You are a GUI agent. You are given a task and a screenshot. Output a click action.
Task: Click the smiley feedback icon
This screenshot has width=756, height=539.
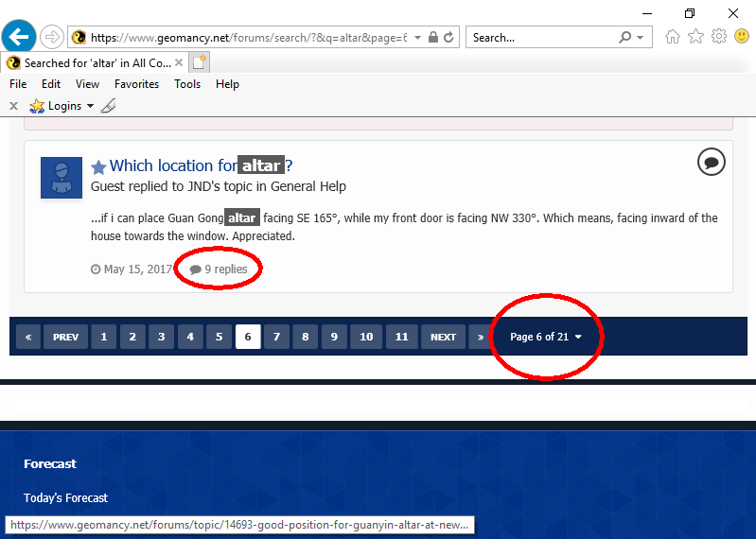click(x=742, y=37)
